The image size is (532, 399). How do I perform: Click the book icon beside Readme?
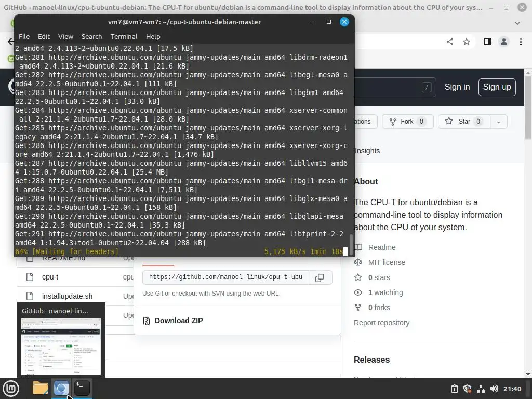[x=358, y=247]
